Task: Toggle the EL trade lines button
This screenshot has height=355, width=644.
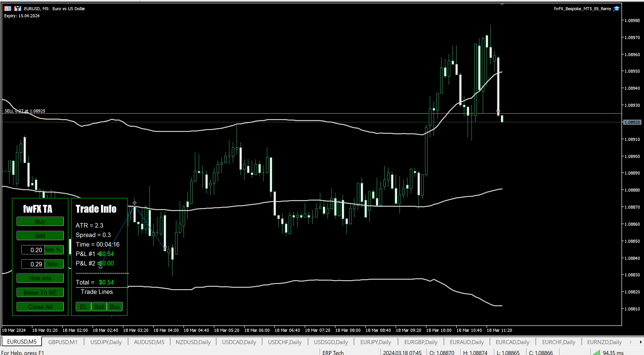Action: (83, 307)
